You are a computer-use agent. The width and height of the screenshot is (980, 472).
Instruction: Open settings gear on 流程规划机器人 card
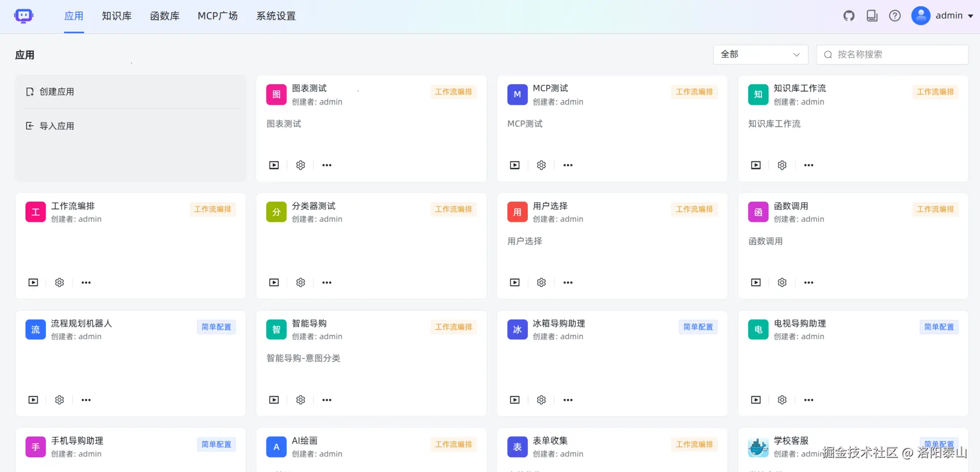coord(59,399)
